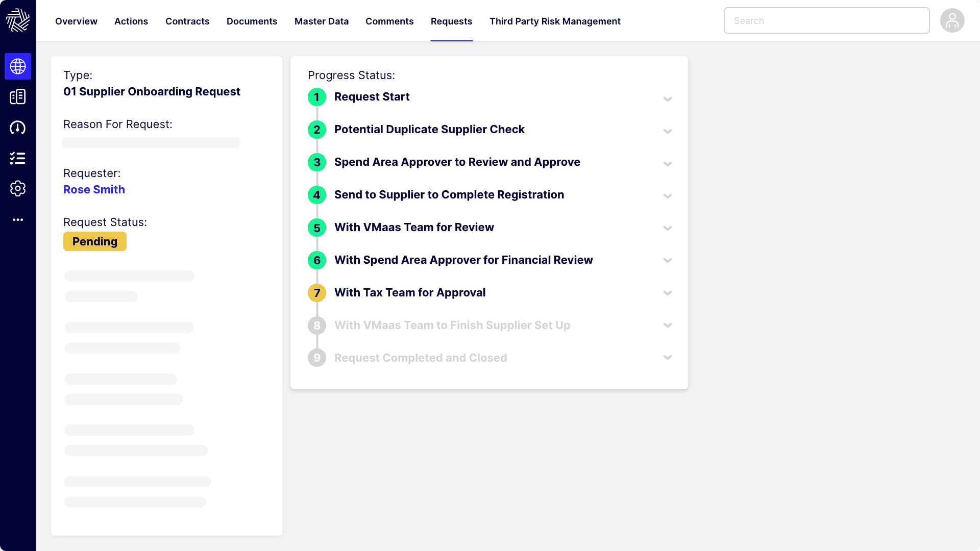This screenshot has width=980, height=551.
Task: Click the company logo icon in sidebar
Action: coord(18,20)
